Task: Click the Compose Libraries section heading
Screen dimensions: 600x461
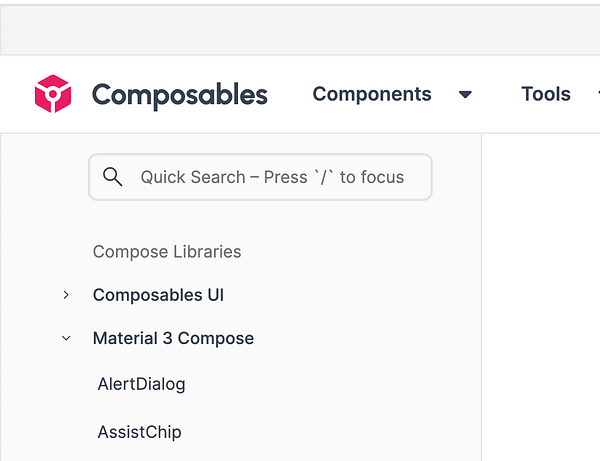Action: pyautogui.click(x=167, y=252)
